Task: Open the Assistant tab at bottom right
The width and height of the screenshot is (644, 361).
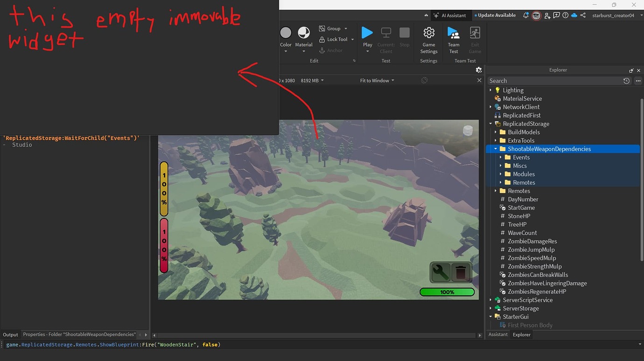Action: click(x=497, y=334)
